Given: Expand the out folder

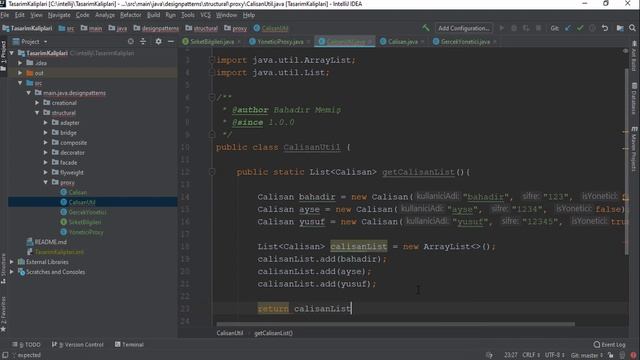Looking at the screenshot, I should pos(20,73).
